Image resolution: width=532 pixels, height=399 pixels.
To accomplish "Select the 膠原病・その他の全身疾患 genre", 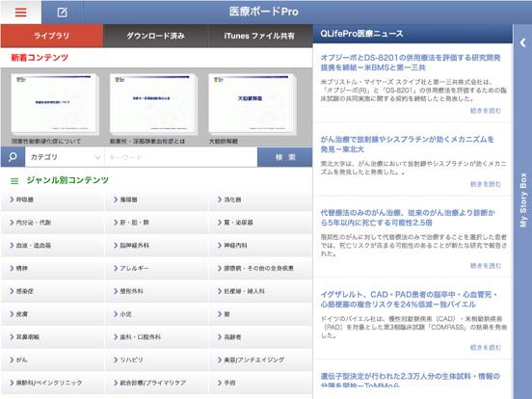I will click(x=260, y=268).
